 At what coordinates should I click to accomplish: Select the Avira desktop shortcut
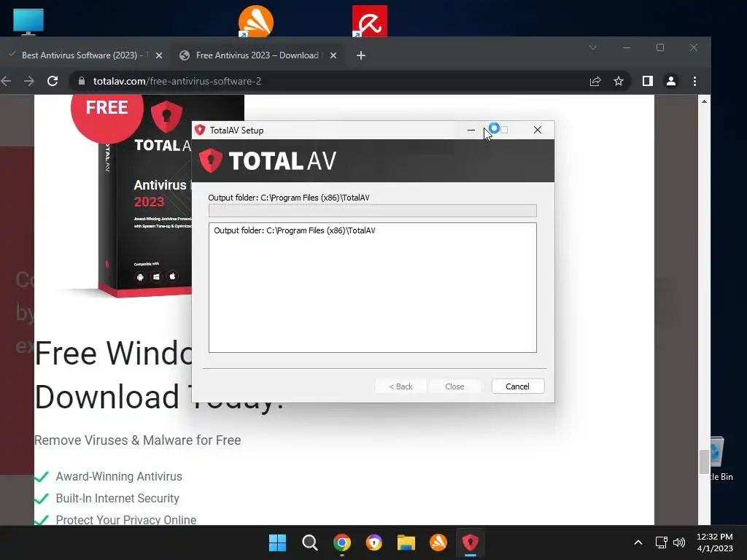click(x=370, y=21)
